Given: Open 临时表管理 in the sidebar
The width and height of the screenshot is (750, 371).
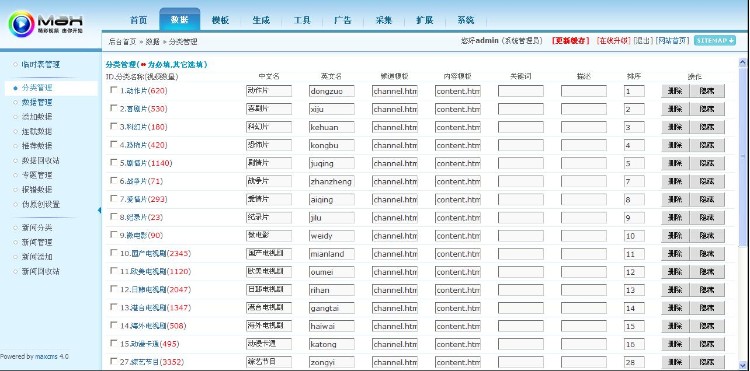Looking at the screenshot, I should pyautogui.click(x=41, y=64).
